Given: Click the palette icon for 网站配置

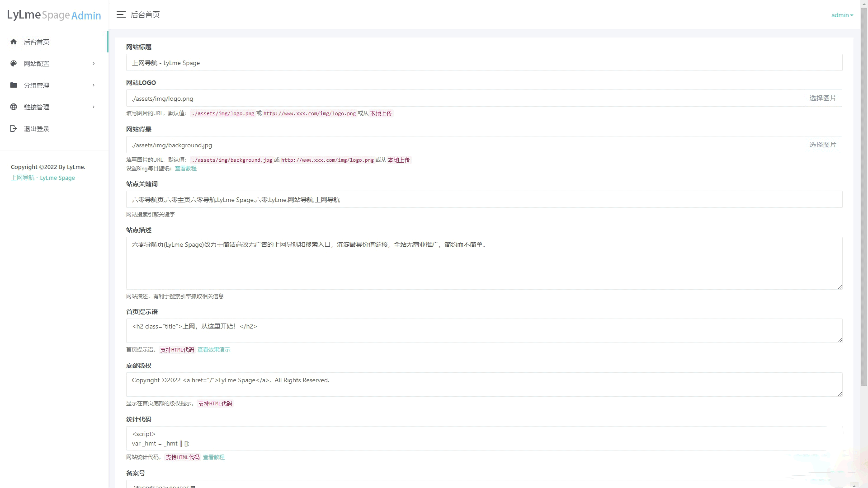Looking at the screenshot, I should tap(14, 63).
